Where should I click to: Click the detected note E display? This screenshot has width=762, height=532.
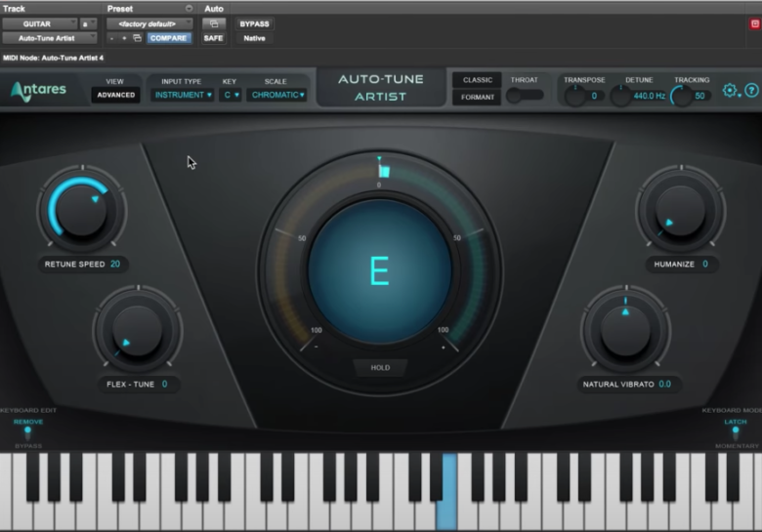tap(380, 271)
